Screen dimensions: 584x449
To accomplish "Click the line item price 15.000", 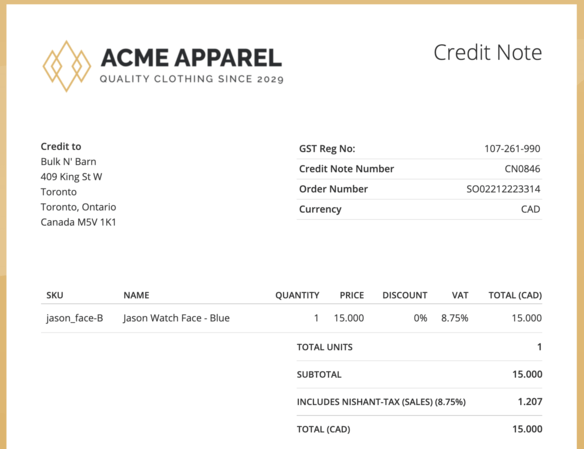I will (349, 318).
